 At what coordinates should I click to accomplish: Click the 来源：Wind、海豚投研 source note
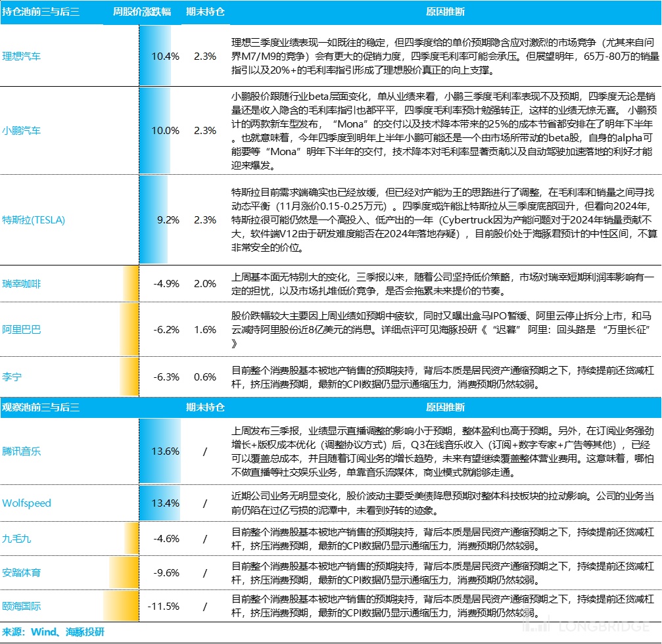(x=53, y=632)
